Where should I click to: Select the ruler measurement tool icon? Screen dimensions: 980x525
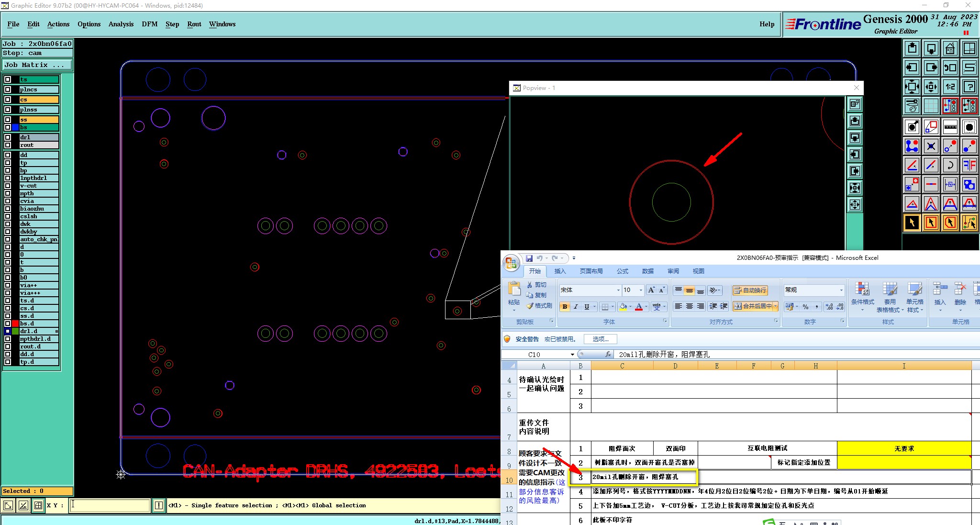[x=950, y=127]
